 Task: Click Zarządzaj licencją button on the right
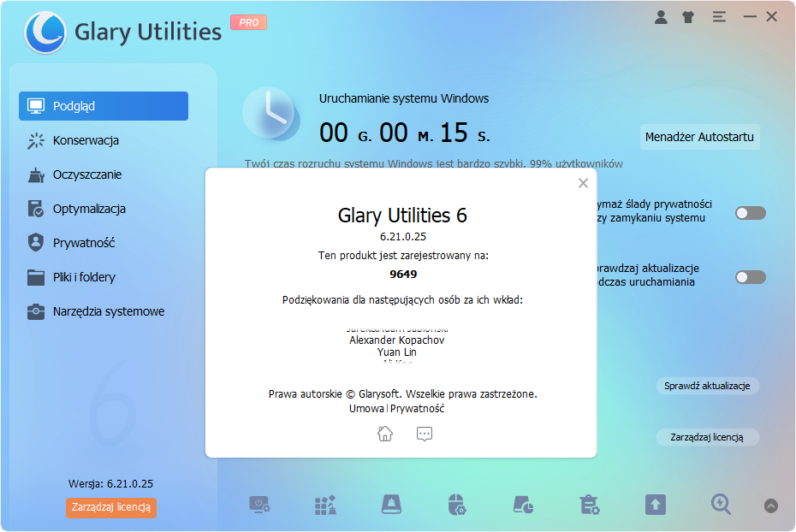(707, 437)
